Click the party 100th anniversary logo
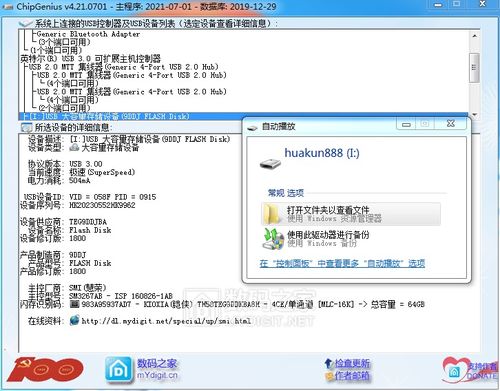The image size is (500, 391). tap(45, 369)
